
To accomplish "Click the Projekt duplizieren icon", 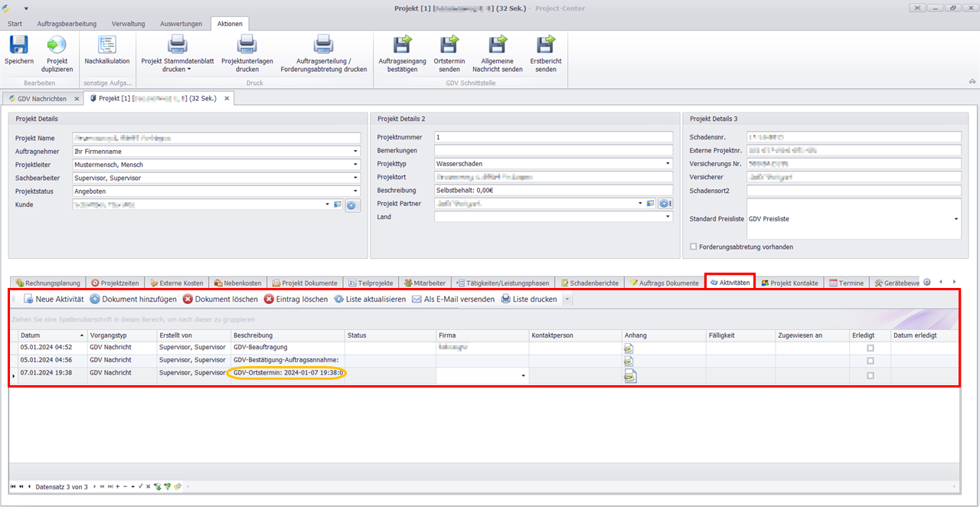I will [57, 45].
